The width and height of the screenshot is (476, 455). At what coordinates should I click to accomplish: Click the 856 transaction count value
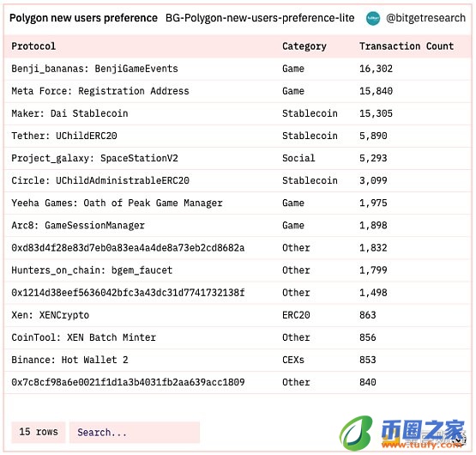pos(368,337)
